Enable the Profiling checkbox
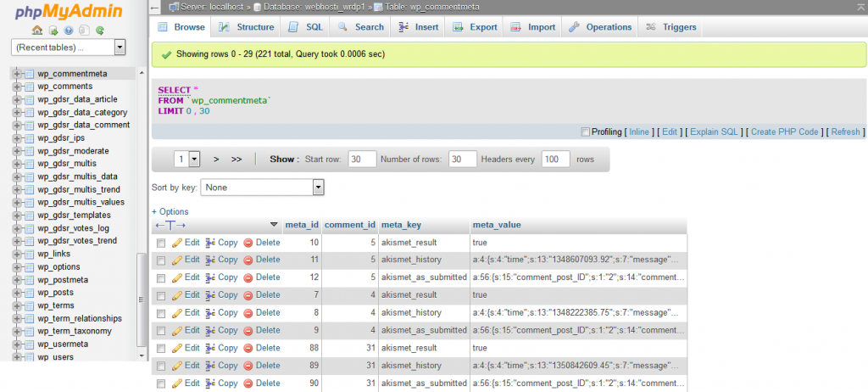Image resolution: width=868 pixels, height=392 pixels. [x=585, y=132]
